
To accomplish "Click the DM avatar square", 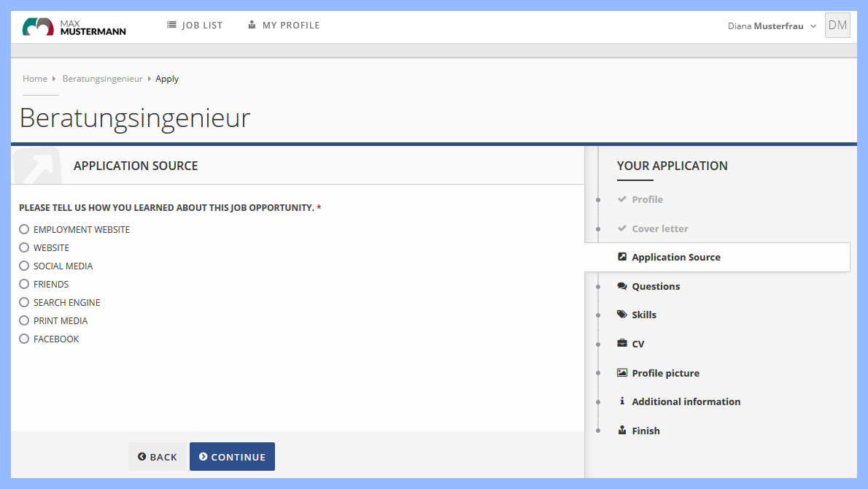I will (837, 25).
